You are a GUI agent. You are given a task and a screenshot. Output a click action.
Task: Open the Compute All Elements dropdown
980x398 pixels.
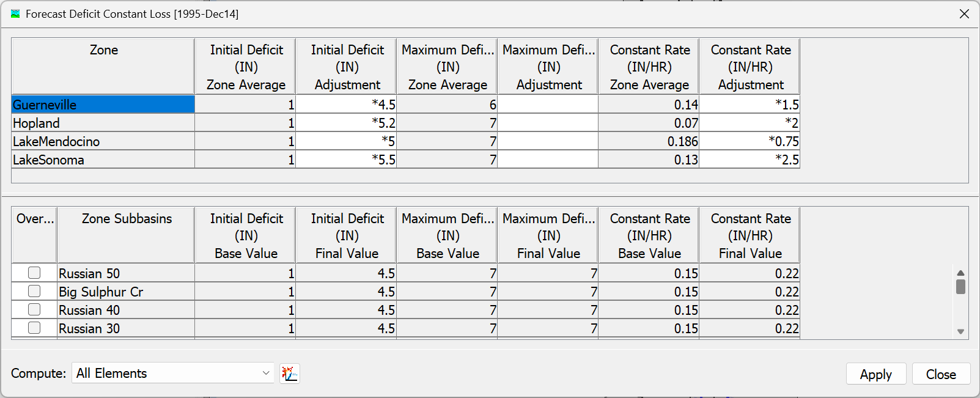[x=174, y=374]
